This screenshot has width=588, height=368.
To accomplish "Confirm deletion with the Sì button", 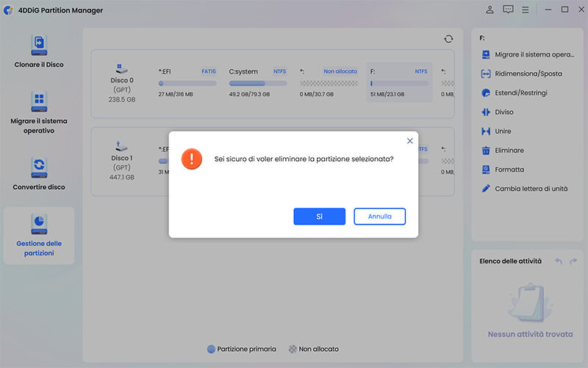I will (319, 216).
